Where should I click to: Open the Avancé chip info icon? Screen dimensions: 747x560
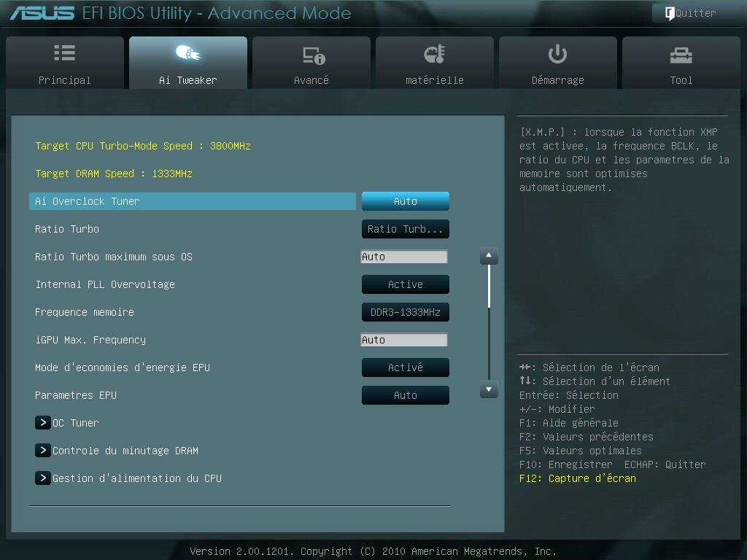click(313, 55)
